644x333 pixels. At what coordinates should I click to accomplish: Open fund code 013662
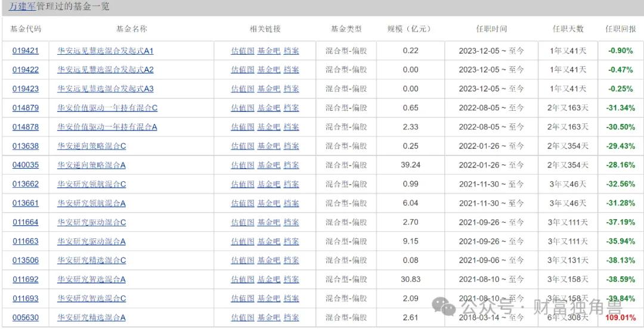point(26,184)
